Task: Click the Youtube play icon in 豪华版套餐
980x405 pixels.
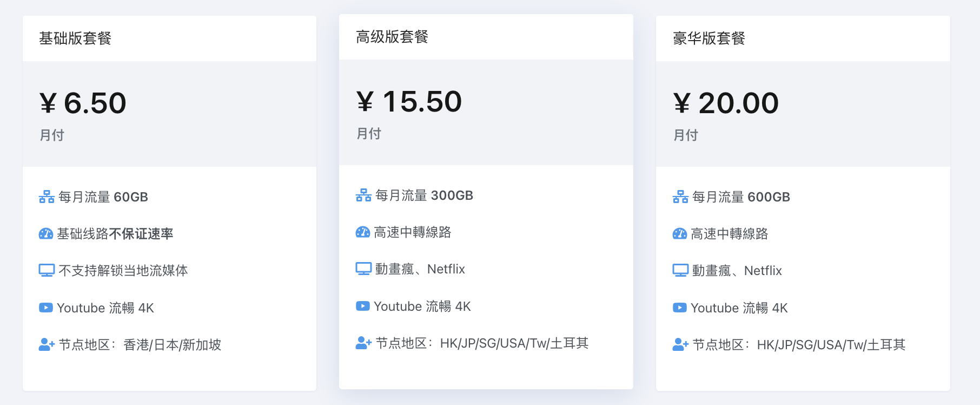Action: click(x=680, y=308)
